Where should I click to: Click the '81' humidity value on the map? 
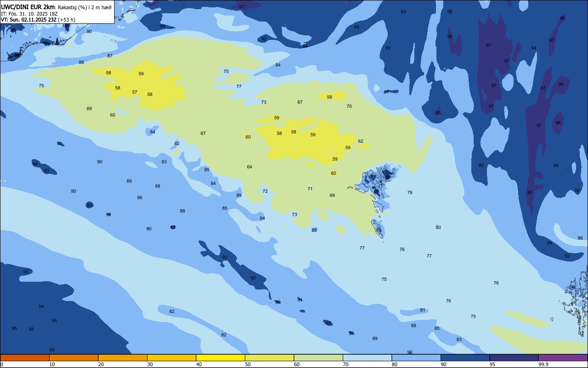pos(423,310)
